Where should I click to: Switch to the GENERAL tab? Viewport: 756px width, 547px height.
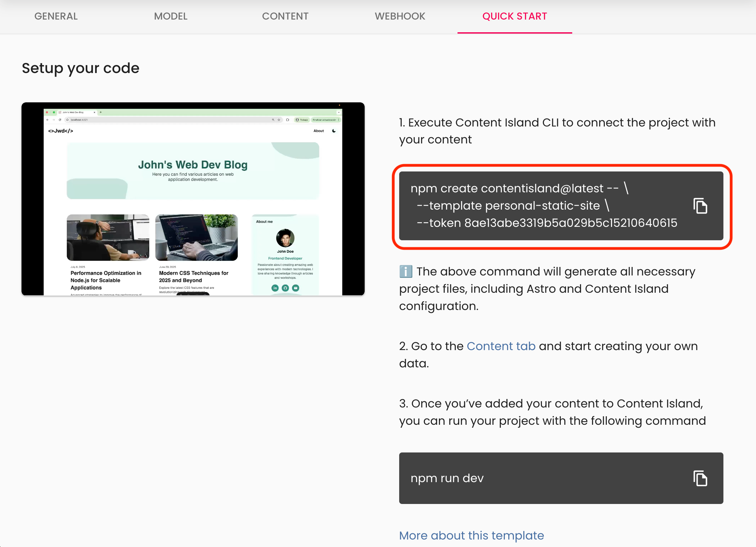point(56,16)
